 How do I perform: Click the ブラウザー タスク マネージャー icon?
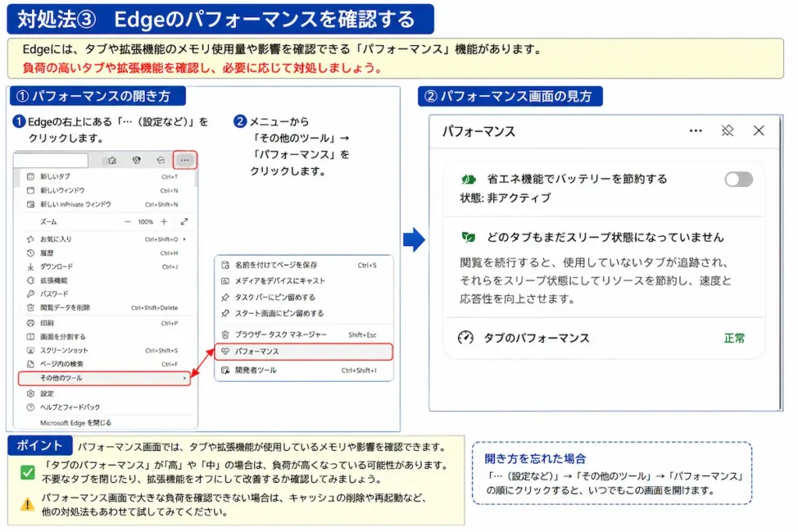pyautogui.click(x=225, y=335)
